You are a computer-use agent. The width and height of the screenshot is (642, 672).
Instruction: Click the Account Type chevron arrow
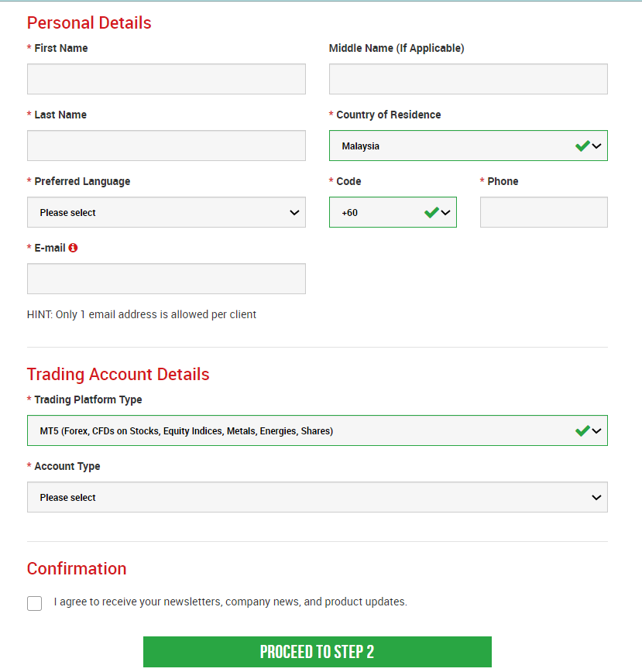click(x=596, y=498)
